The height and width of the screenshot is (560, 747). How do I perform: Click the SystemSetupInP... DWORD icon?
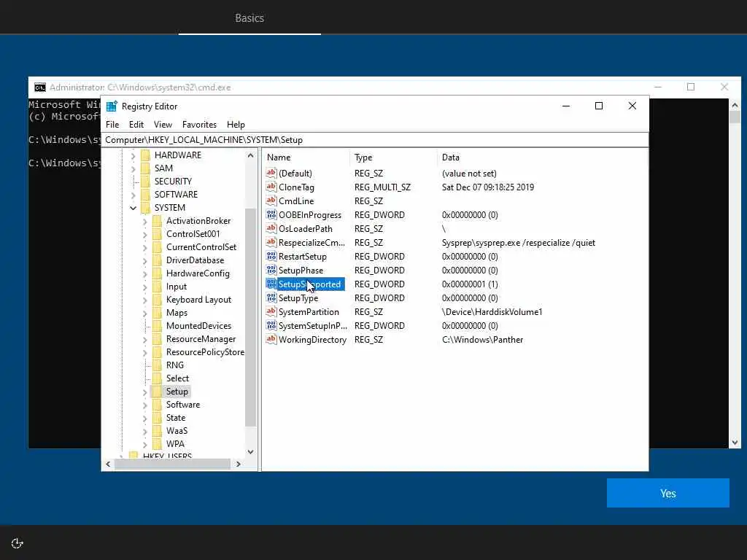point(271,326)
